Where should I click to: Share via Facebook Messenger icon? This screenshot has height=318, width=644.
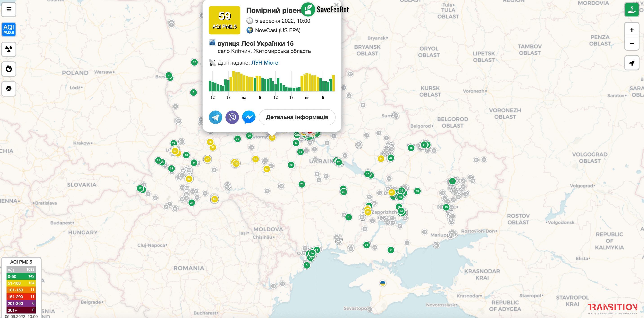[249, 117]
